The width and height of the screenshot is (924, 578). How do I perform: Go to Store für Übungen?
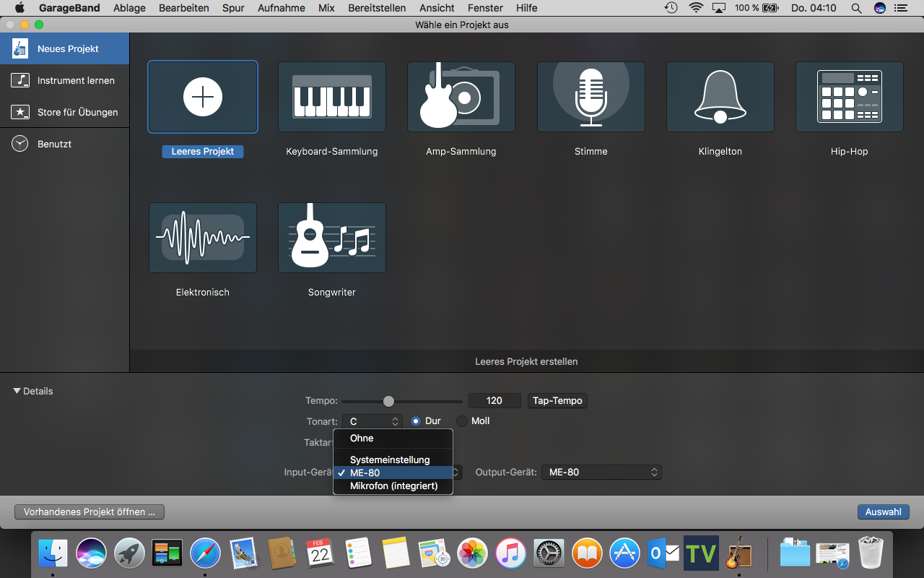65,112
